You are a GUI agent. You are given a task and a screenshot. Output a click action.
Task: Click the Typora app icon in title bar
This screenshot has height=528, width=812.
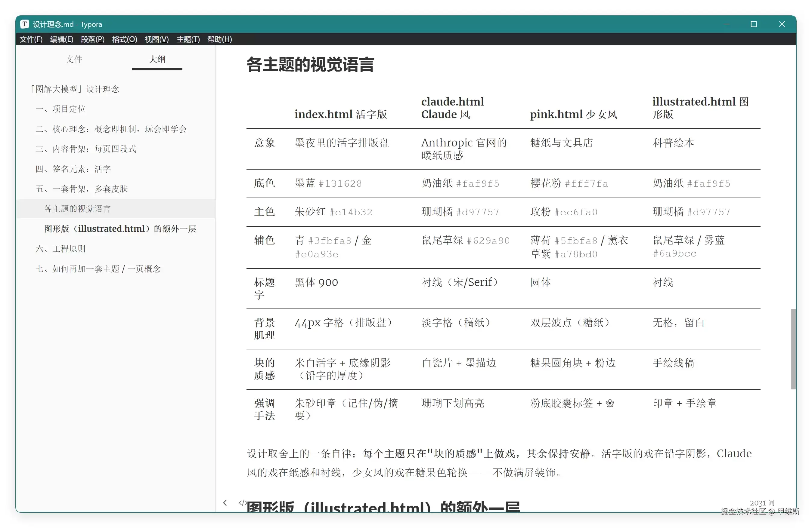coord(24,24)
